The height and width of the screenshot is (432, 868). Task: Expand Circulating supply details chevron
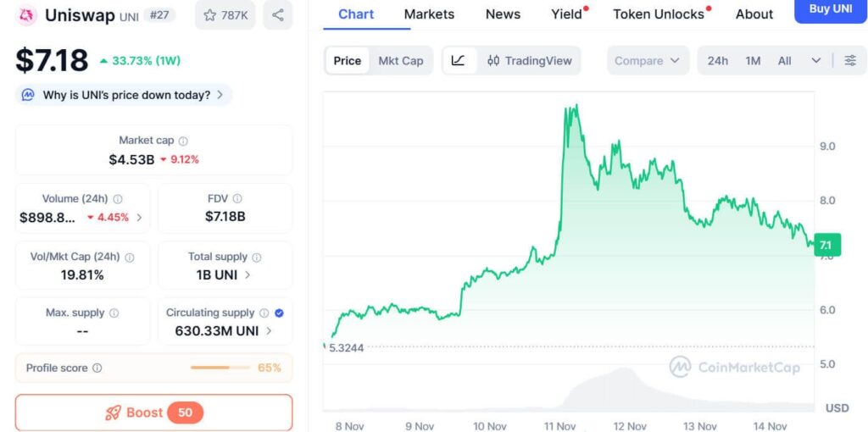269,331
